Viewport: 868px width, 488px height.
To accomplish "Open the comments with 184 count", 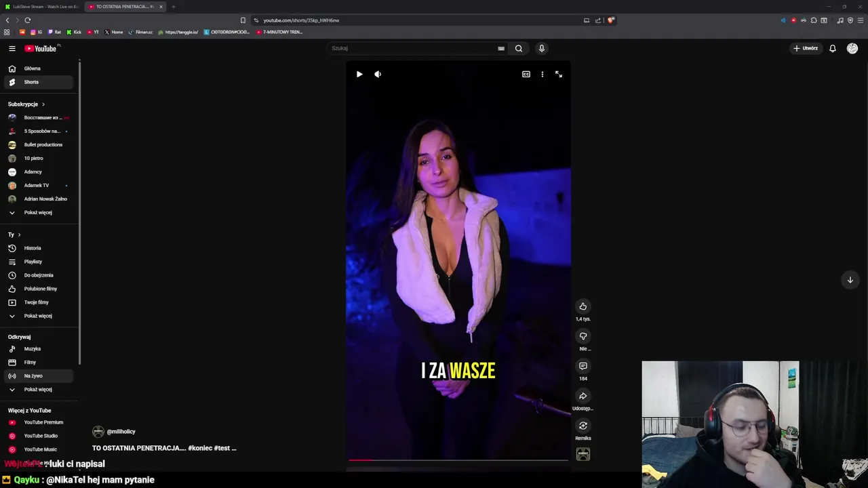I will [583, 366].
